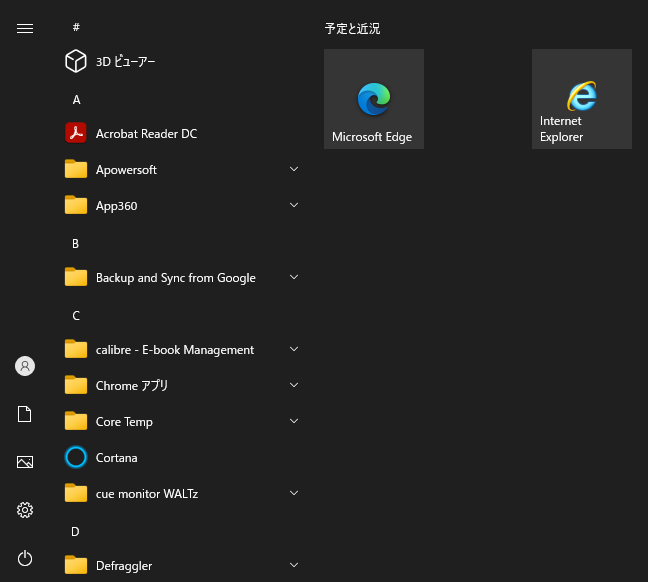Click the Defraggler text

[x=124, y=566]
